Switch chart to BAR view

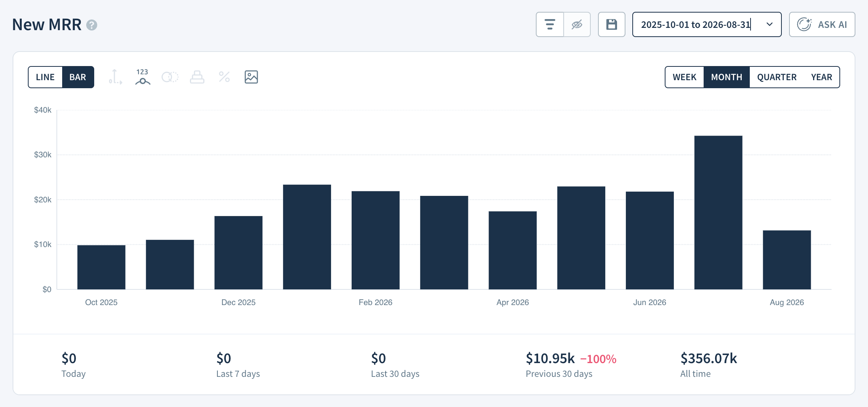(78, 77)
